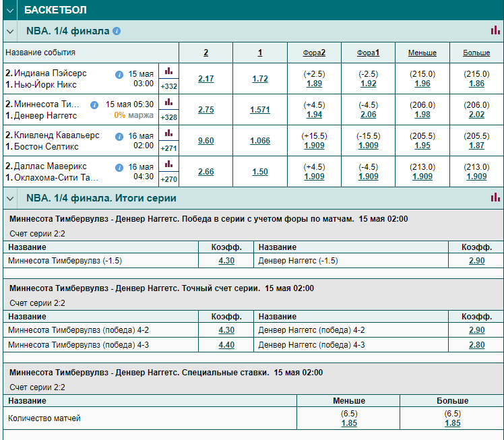This screenshot has width=504, height=440.
Task: Select 2.90 for Денвер победа 4-2
Action: (476, 330)
